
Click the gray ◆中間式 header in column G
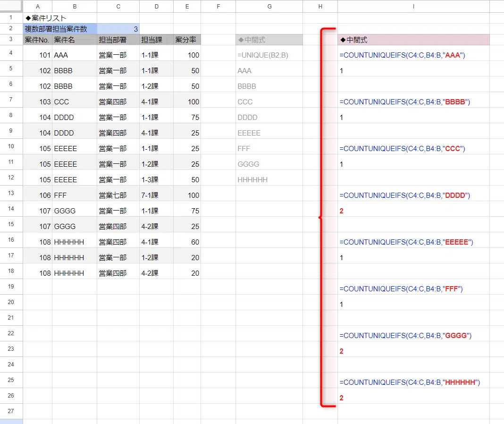[269, 40]
